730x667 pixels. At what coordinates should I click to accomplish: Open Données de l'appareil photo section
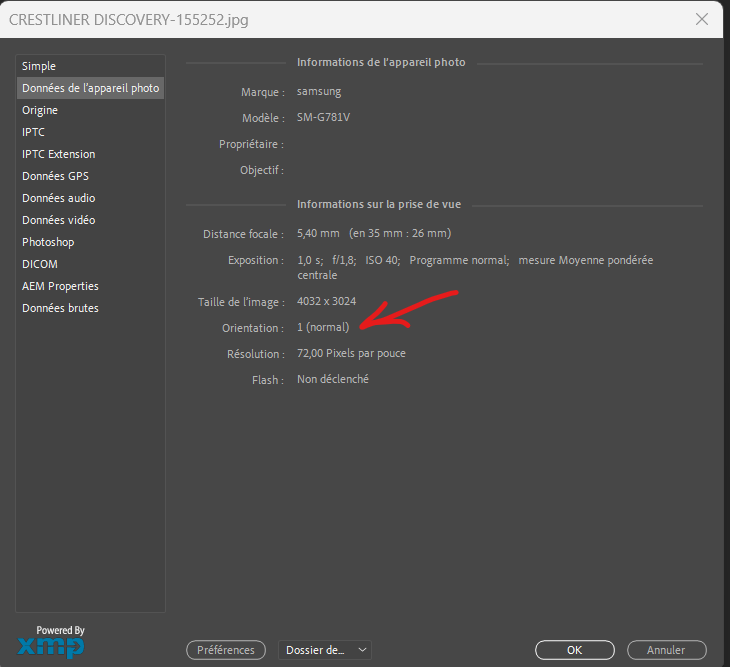click(90, 88)
